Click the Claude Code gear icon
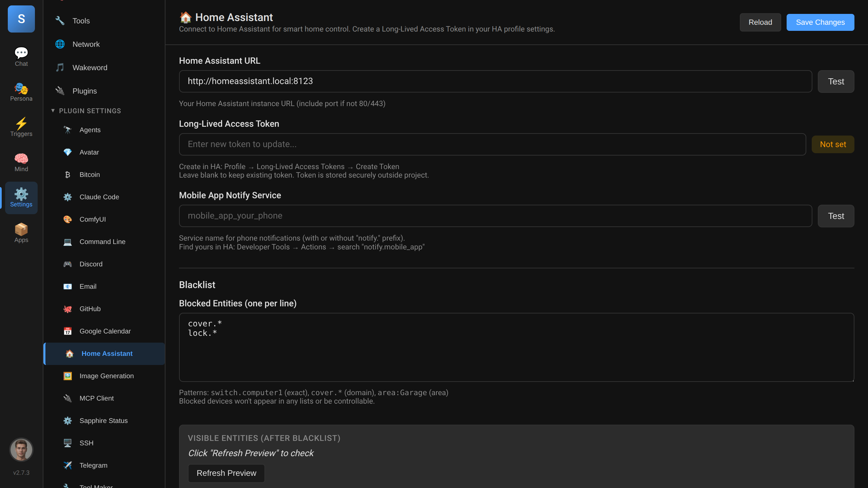 pyautogui.click(x=67, y=197)
